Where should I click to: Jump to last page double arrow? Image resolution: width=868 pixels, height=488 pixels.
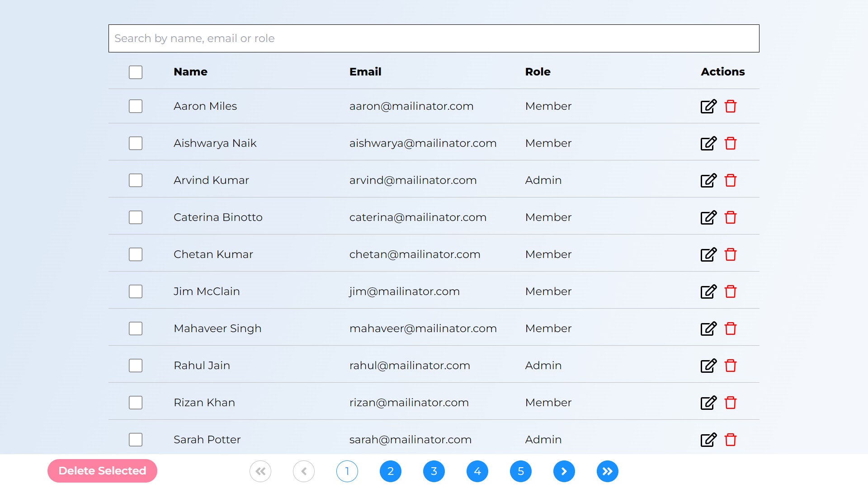(607, 471)
